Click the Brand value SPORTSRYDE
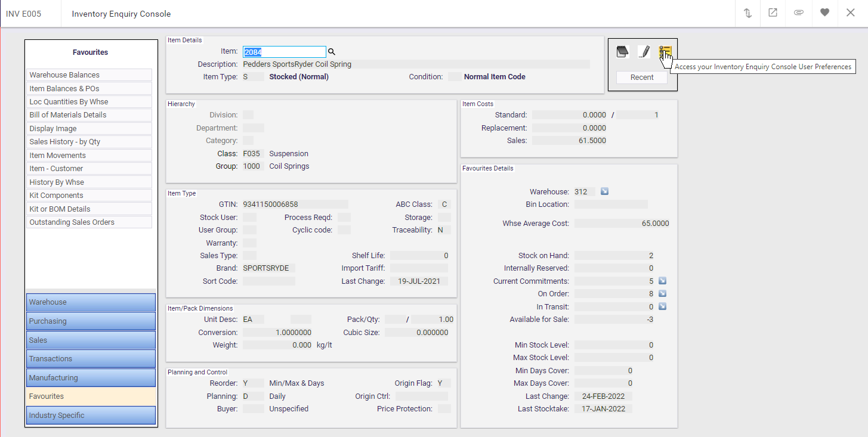This screenshot has height=437, width=868. click(x=266, y=268)
